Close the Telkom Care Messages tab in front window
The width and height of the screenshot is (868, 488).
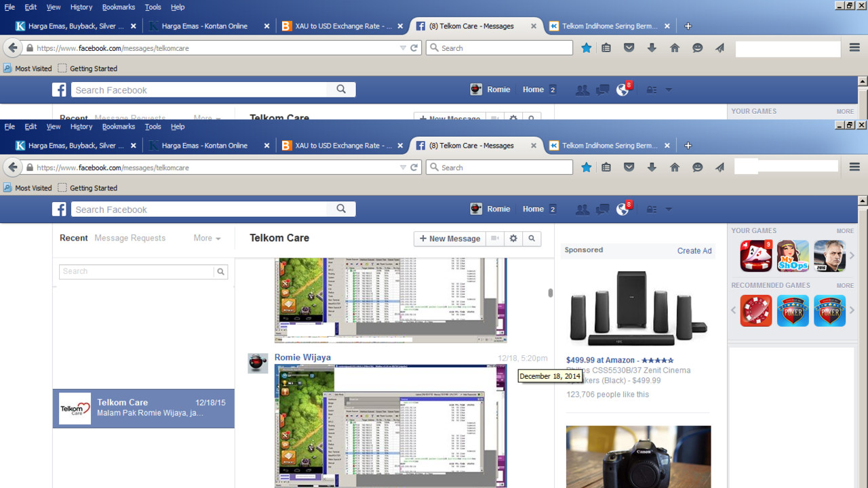pos(534,146)
